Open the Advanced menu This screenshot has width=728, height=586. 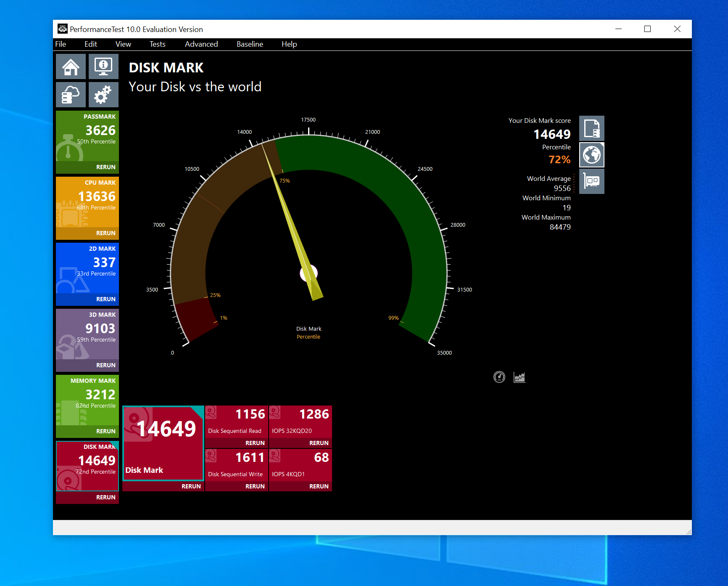pyautogui.click(x=201, y=44)
